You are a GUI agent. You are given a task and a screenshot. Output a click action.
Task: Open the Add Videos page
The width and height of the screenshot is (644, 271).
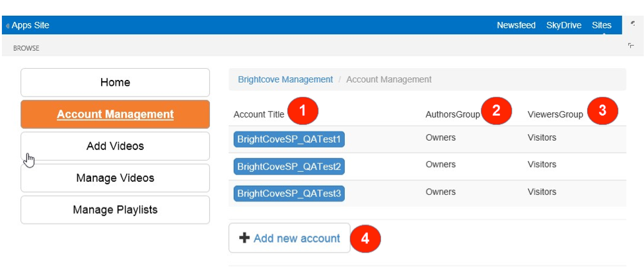pos(115,146)
